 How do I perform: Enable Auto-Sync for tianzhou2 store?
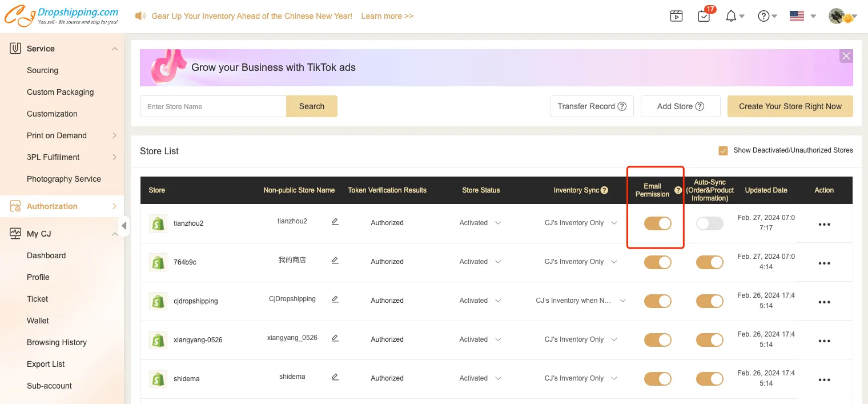coord(709,223)
